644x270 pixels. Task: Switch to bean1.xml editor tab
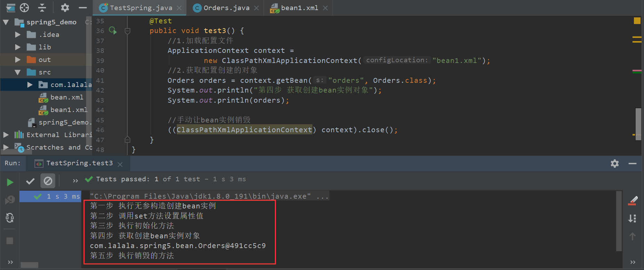pos(300,8)
